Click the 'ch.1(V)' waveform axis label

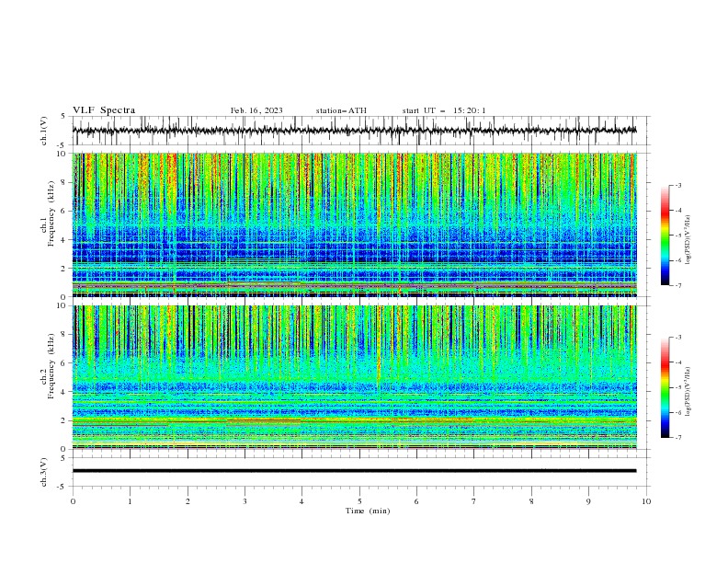point(44,131)
